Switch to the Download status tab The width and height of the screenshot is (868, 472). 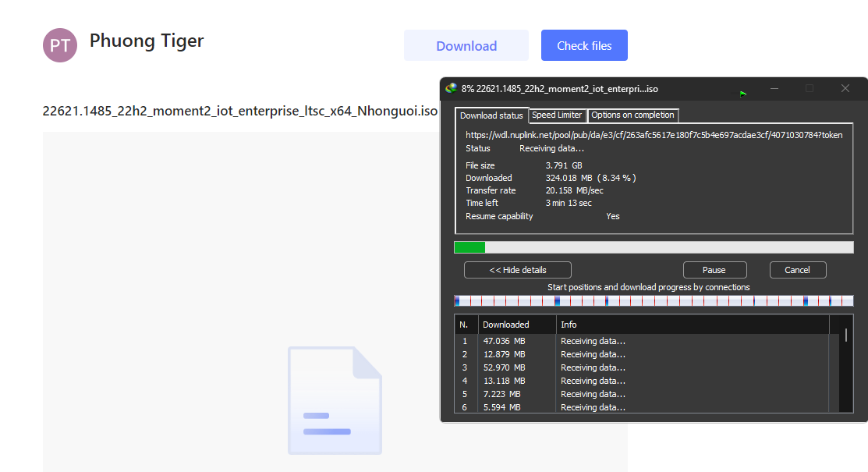pos(491,115)
